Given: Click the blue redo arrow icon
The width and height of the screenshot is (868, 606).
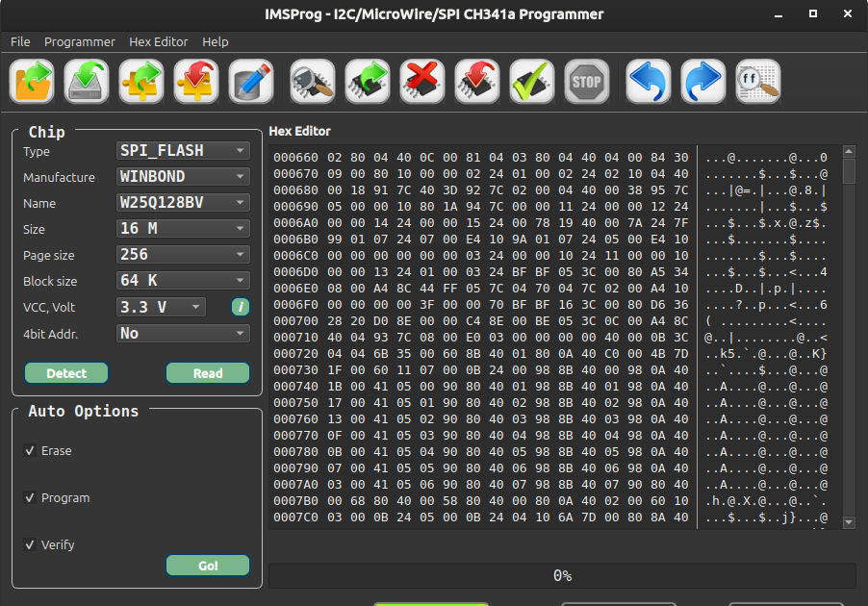Looking at the screenshot, I should pos(703,82).
